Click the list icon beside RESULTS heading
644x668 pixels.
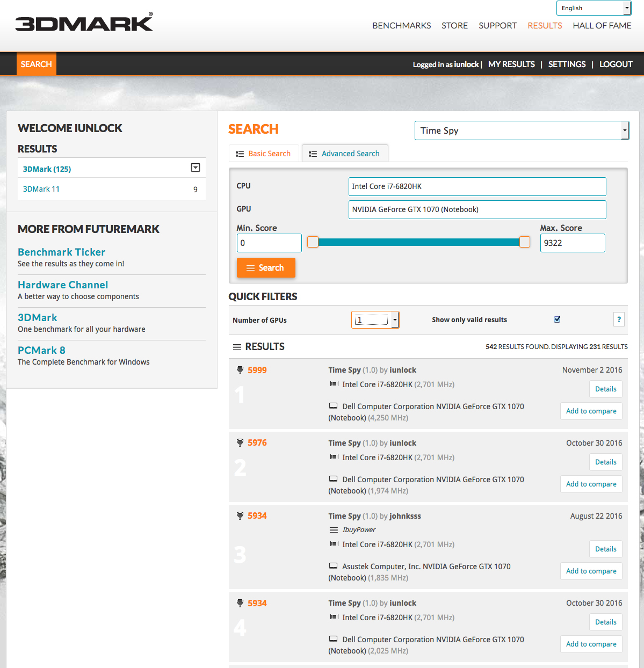click(237, 347)
